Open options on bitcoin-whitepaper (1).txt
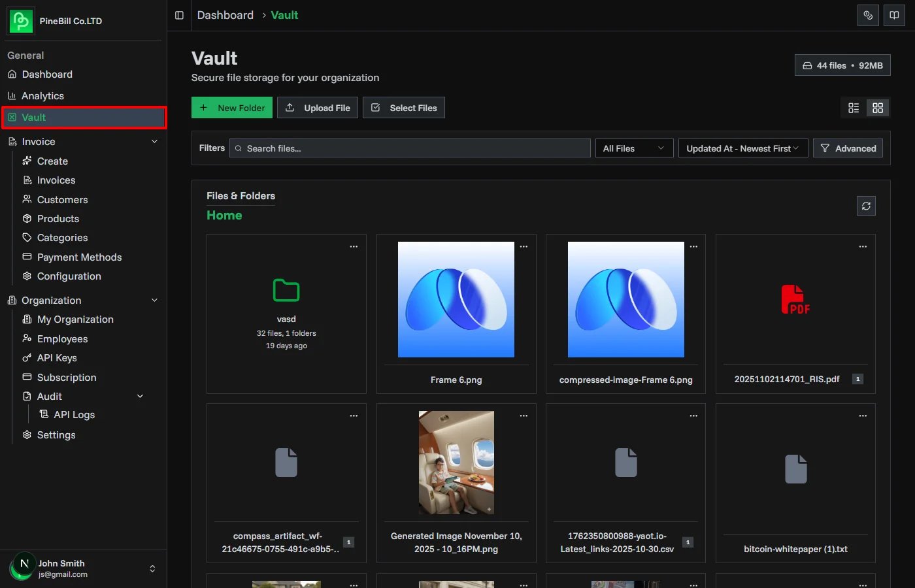The width and height of the screenshot is (915, 588). pos(863,415)
